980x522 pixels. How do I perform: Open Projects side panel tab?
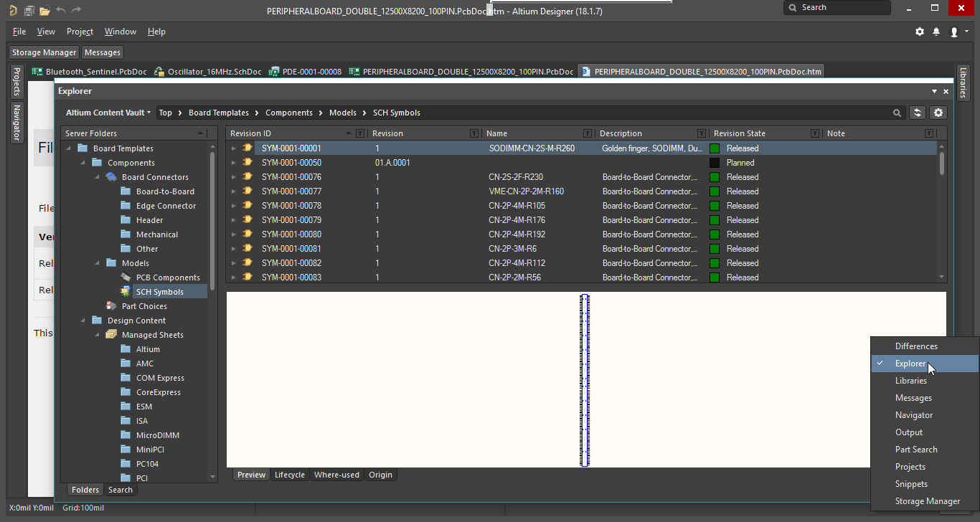click(17, 81)
